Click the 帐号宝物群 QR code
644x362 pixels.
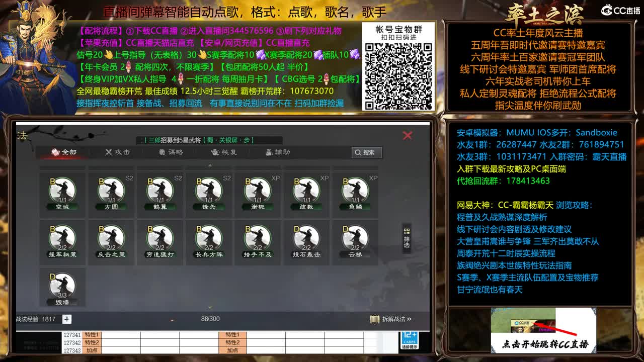point(398,75)
